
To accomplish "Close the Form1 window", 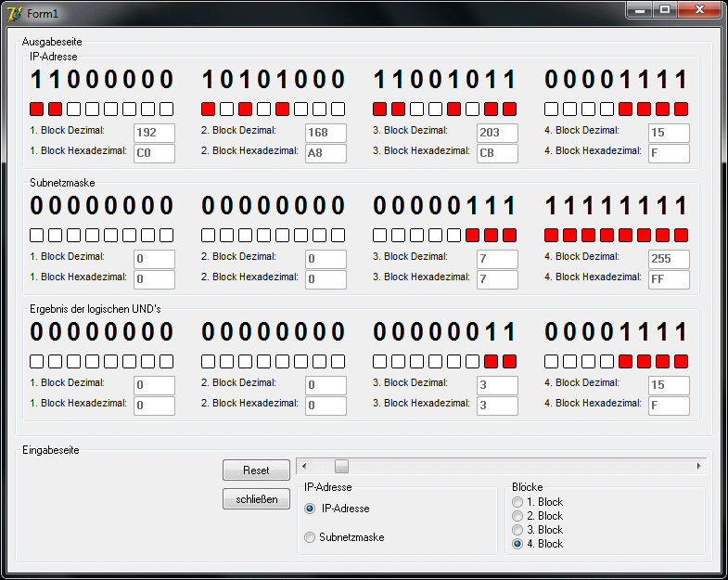I will point(700,10).
